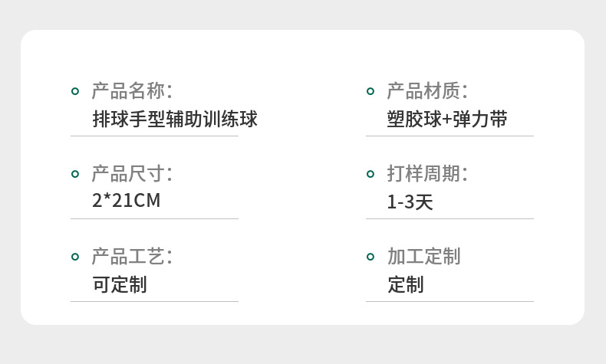Click the green bullet beside 产品材质
The image size is (606, 364).
click(x=371, y=91)
